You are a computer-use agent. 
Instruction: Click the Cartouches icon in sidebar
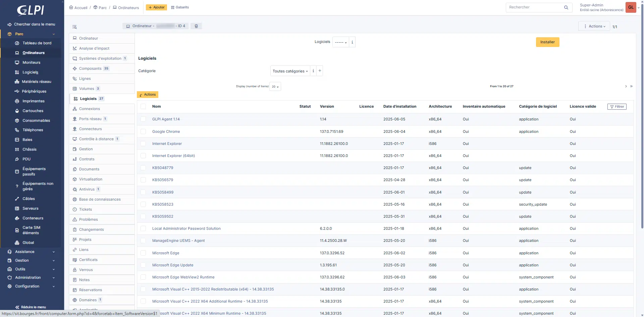17,111
